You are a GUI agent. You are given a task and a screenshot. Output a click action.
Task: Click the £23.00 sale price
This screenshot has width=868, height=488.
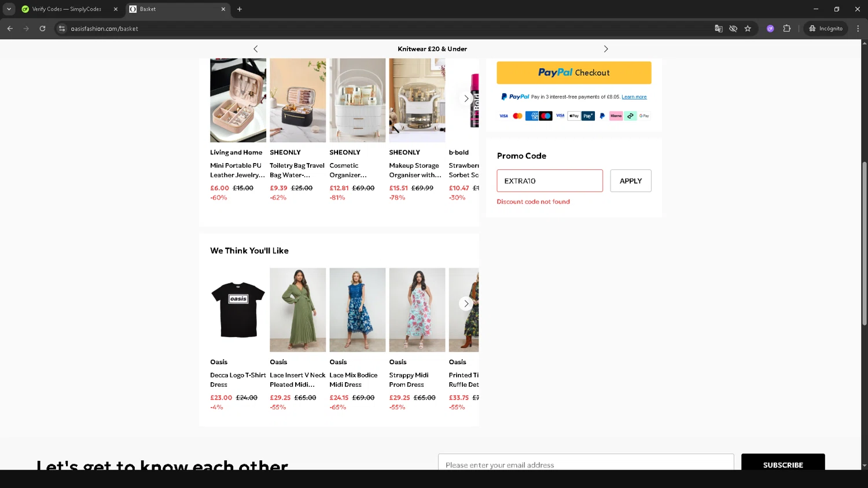point(221,398)
